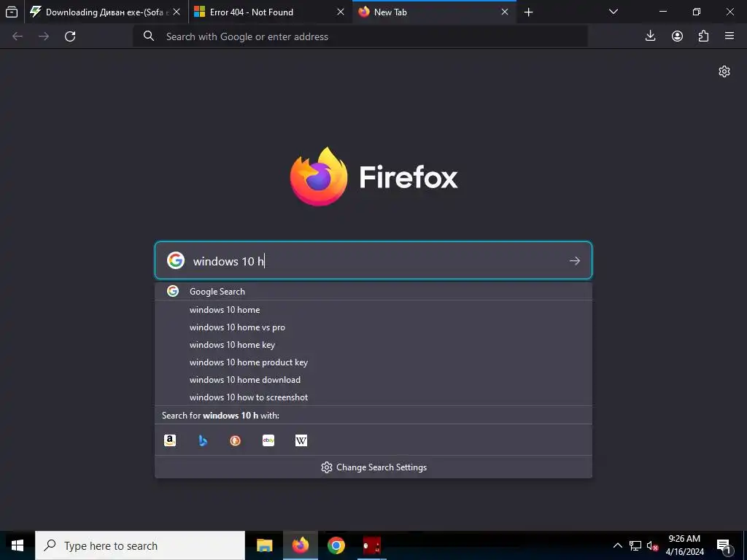
Task: Open Change Search Settings
Action: 373,467
